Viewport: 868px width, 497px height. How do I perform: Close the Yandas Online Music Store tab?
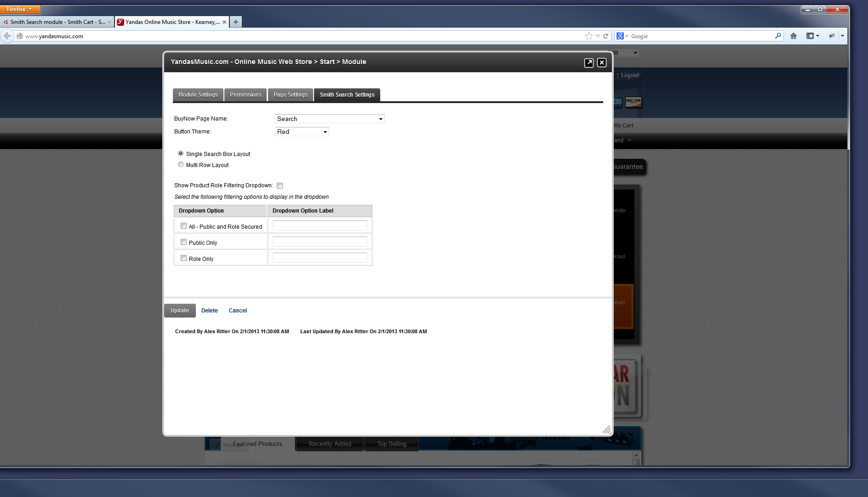(224, 22)
